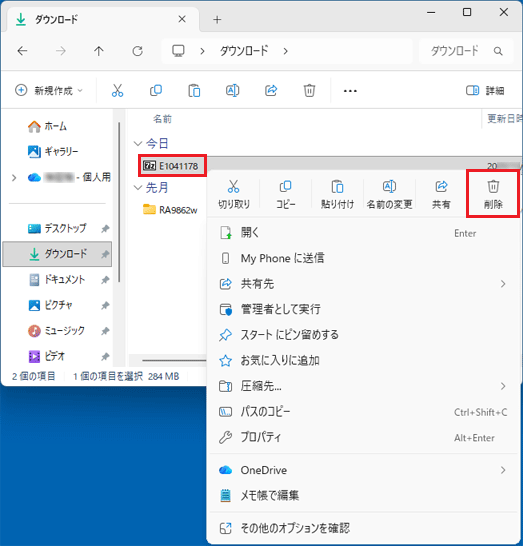Click the PC monitor icon in the address bar

coord(178,51)
